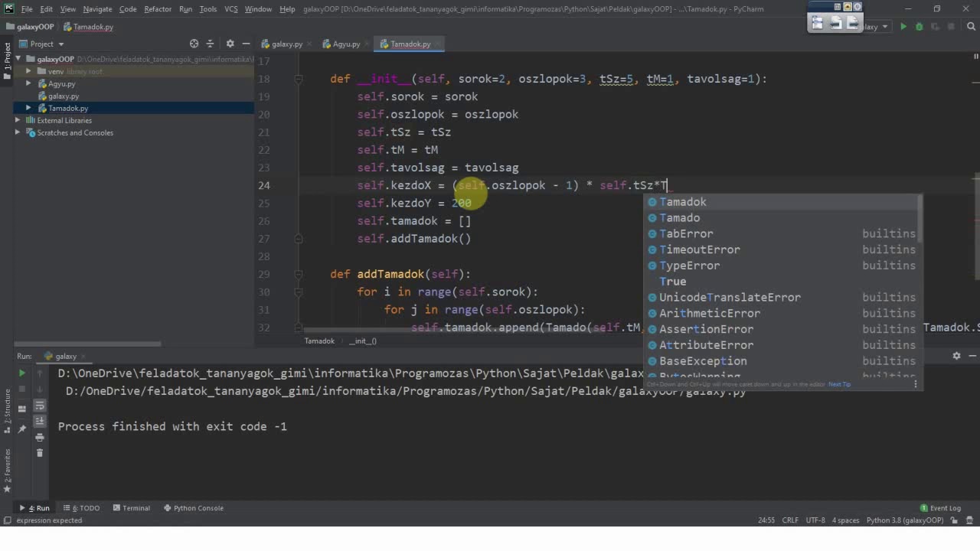Screen dimensions: 980x551
Task: Toggle tool window bars in status corner
Action: click(7, 520)
